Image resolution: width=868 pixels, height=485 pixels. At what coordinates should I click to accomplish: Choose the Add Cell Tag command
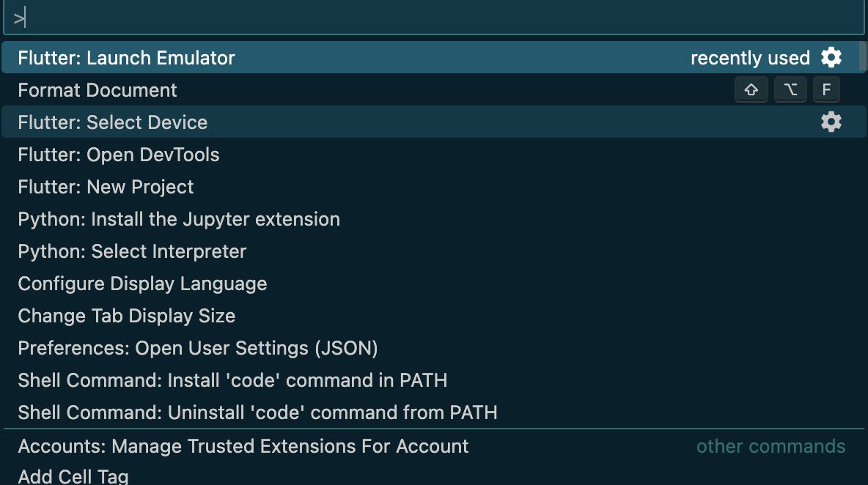tap(73, 476)
